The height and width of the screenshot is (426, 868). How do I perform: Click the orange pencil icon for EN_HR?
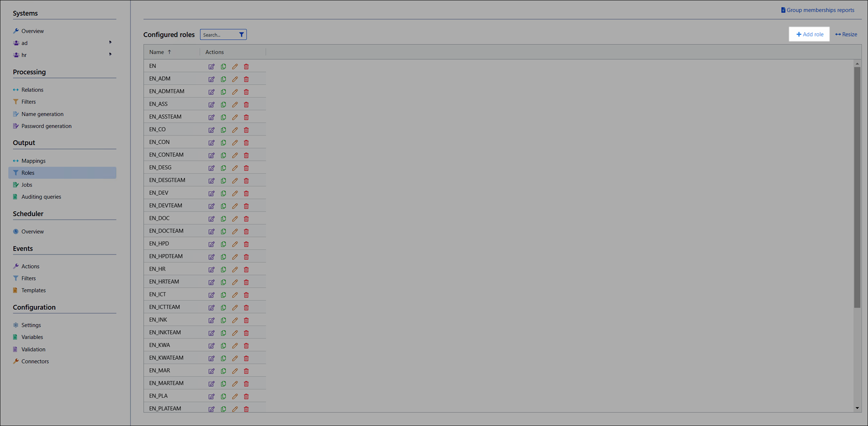(x=235, y=270)
